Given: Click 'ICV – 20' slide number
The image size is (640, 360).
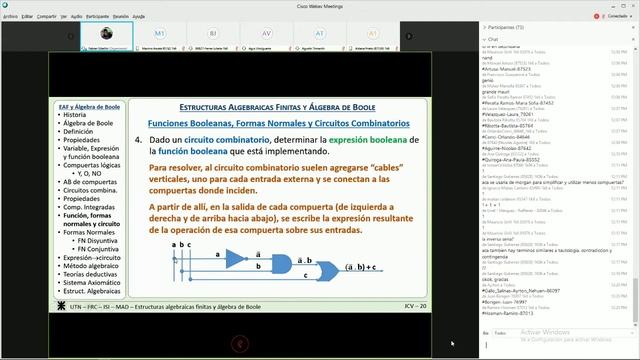Looking at the screenshot, I should [x=416, y=306].
